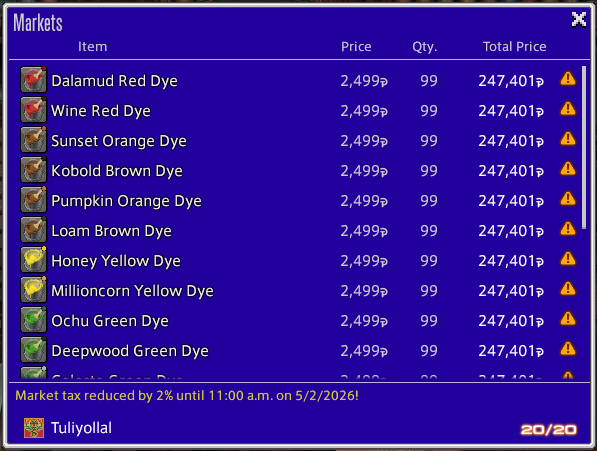Select the Ochu Green Dye listing name
The height and width of the screenshot is (451, 597).
point(110,322)
